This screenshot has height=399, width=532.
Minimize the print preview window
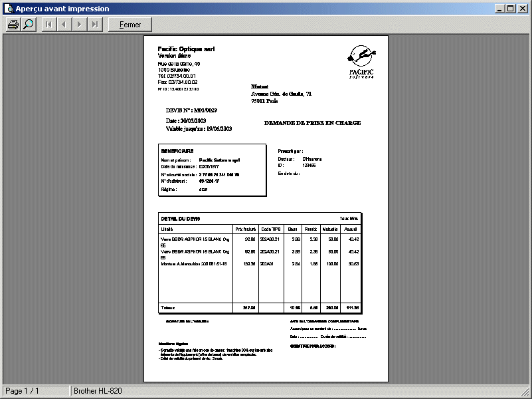coord(499,9)
